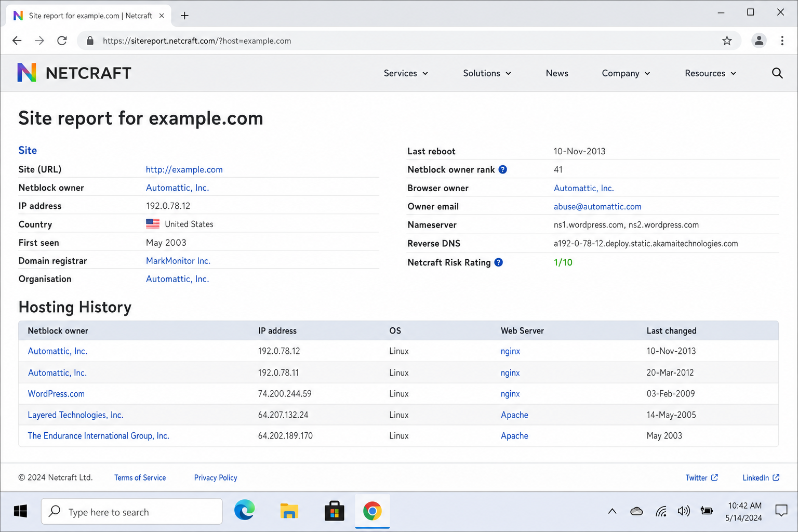The height and width of the screenshot is (532, 798).
Task: Click the browser forward arrow
Action: [x=39, y=41]
